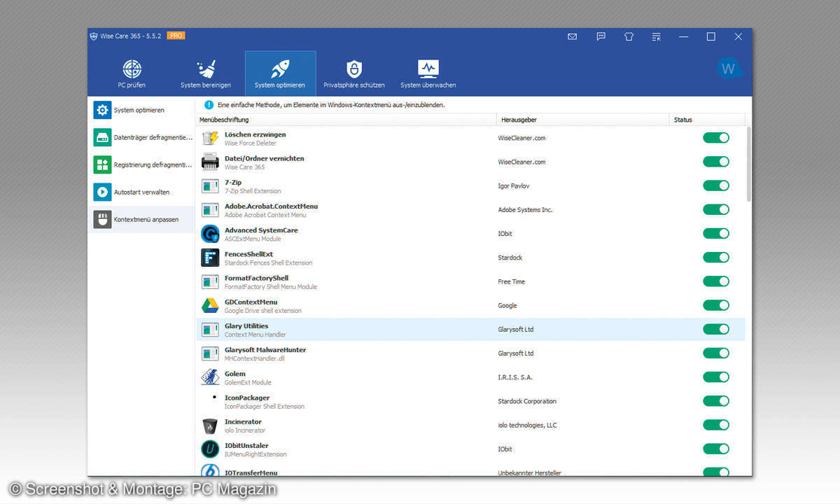The image size is (840, 504).
Task: Open Privatsphäre schützen tab
Action: click(x=354, y=73)
